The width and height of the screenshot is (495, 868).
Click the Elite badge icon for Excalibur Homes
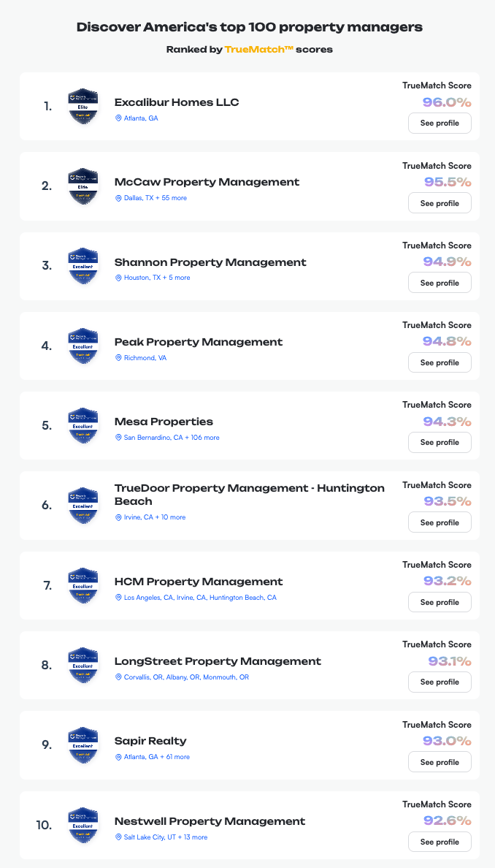pos(82,105)
